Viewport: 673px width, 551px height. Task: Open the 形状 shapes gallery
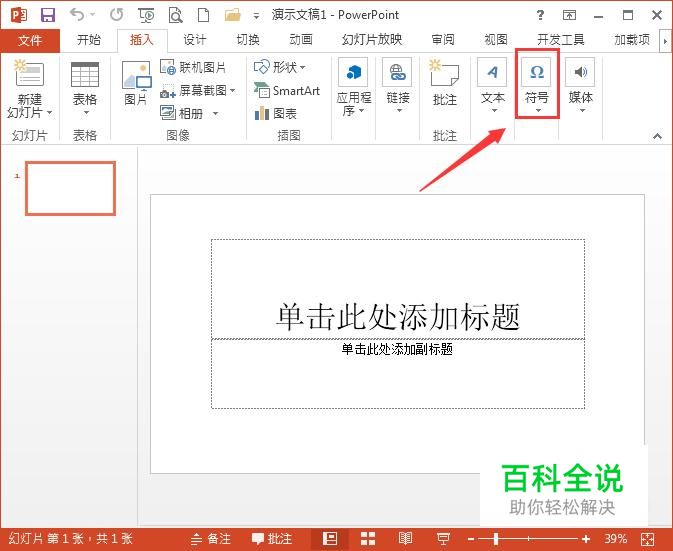point(280,67)
